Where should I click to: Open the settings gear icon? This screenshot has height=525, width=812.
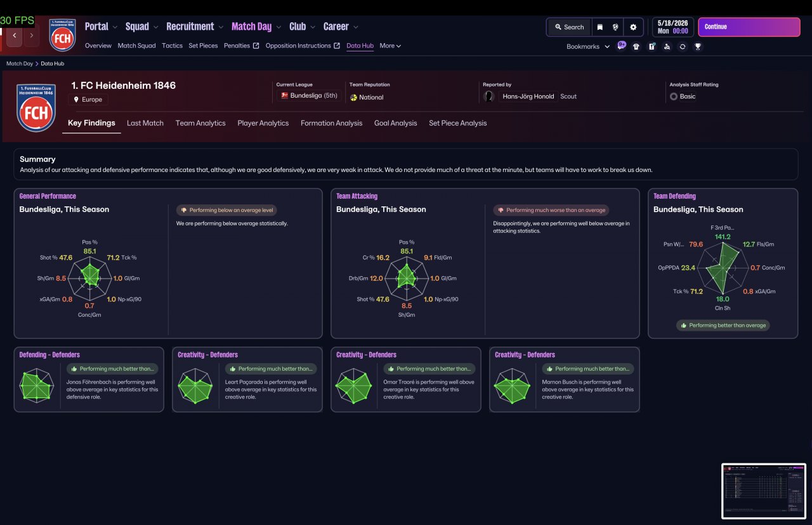click(633, 27)
